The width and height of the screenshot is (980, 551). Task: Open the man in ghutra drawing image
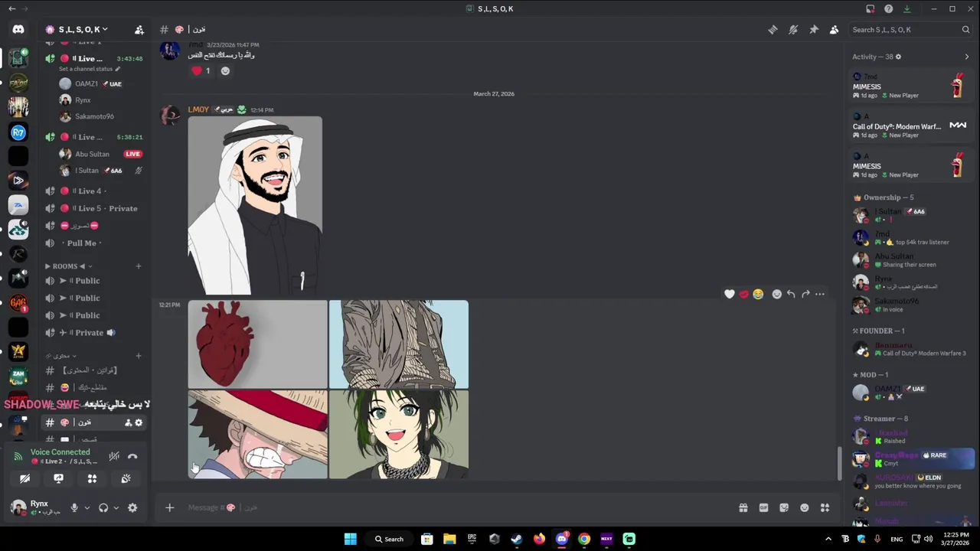pyautogui.click(x=255, y=205)
